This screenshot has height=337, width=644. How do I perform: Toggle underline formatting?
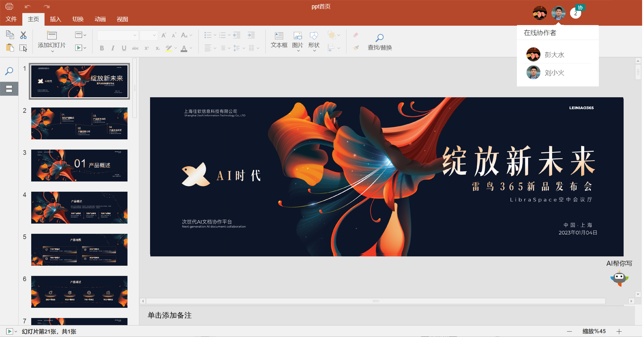[124, 48]
